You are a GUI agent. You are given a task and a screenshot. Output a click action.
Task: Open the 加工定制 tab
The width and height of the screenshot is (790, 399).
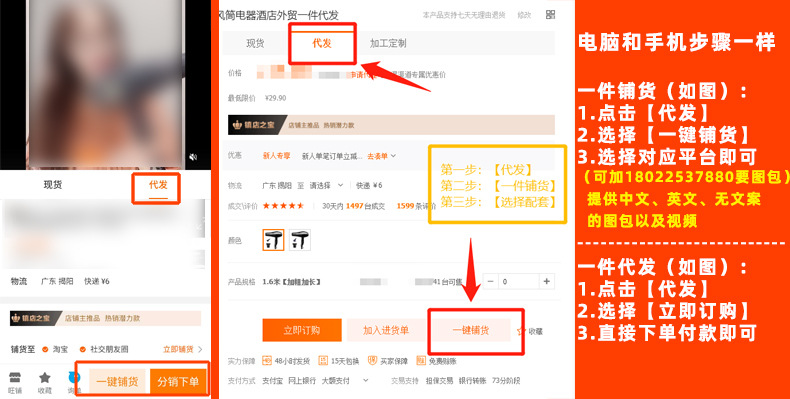[388, 43]
